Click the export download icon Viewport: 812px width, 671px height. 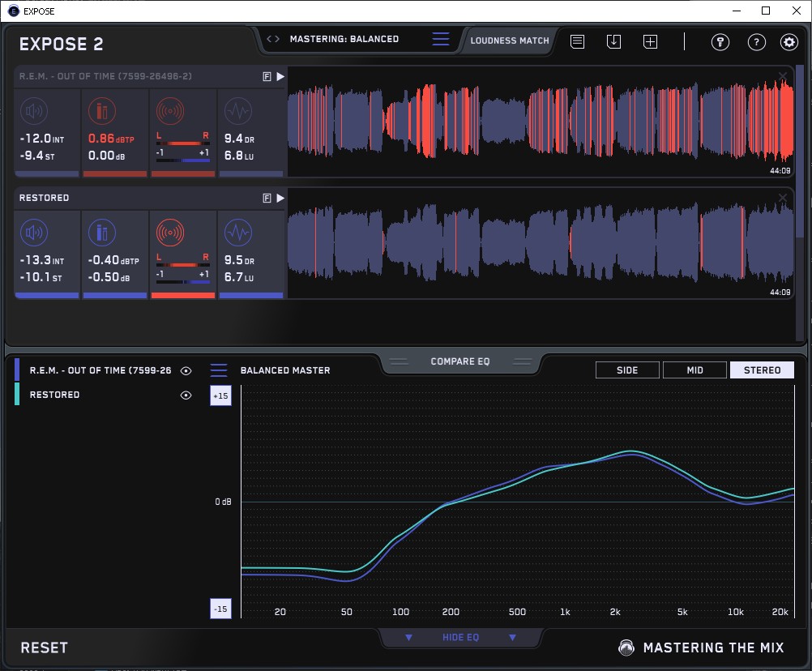click(613, 41)
